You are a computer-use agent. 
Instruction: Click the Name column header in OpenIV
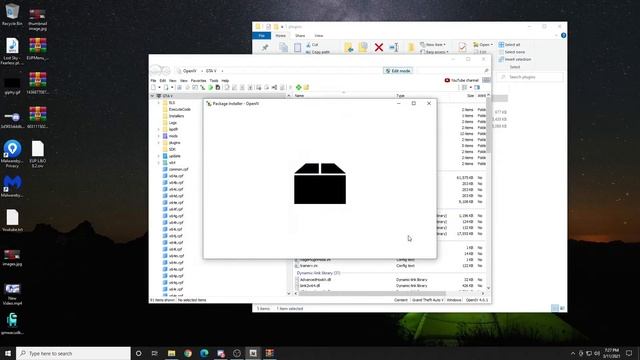299,96
